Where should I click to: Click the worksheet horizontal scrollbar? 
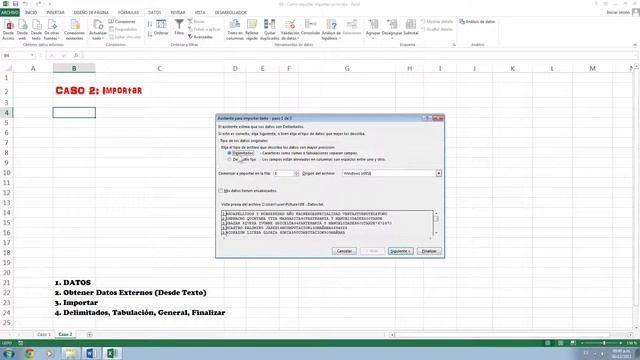tap(510, 335)
